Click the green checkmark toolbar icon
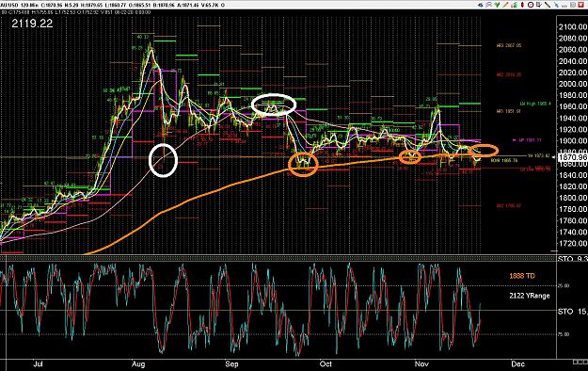The image size is (588, 371). tap(498, 5)
